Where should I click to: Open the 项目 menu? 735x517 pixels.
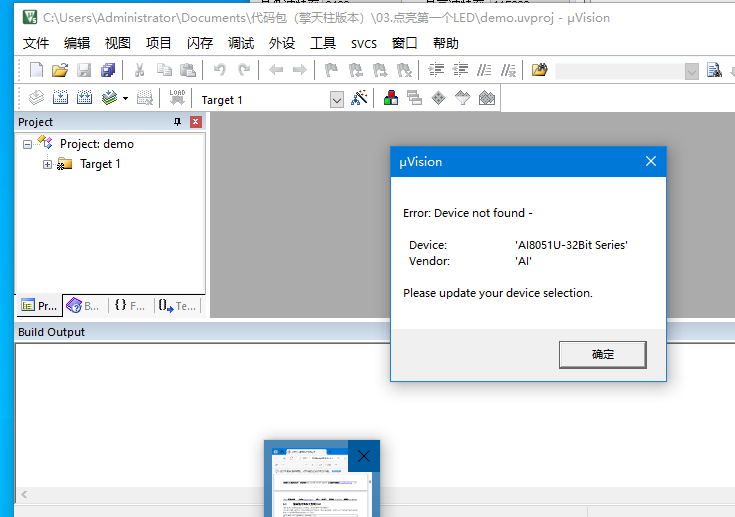point(158,44)
